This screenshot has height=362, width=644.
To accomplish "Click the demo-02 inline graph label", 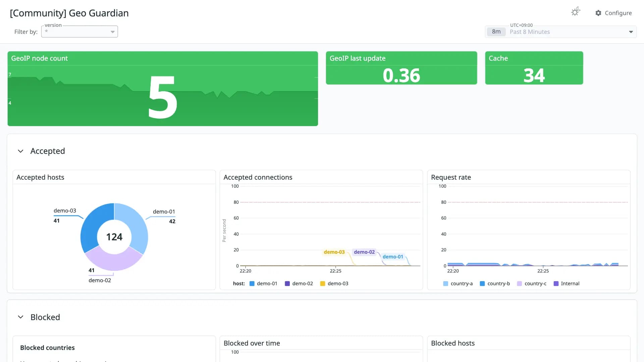I will point(364,252).
